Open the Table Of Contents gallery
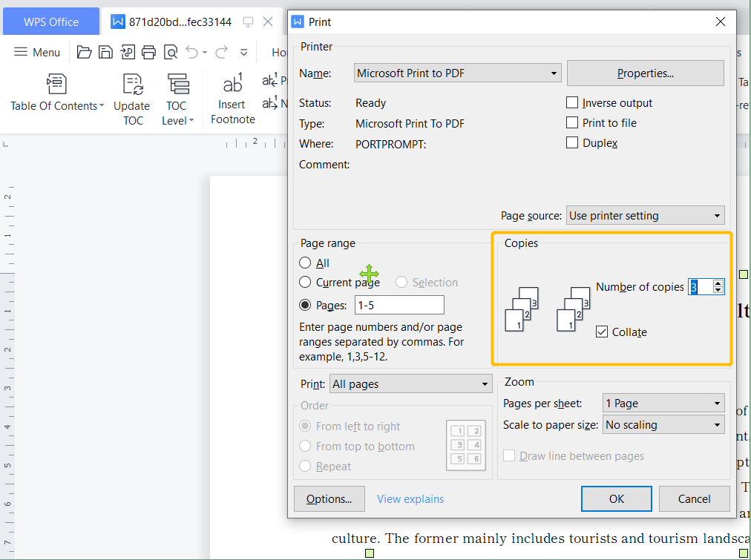 pos(56,96)
